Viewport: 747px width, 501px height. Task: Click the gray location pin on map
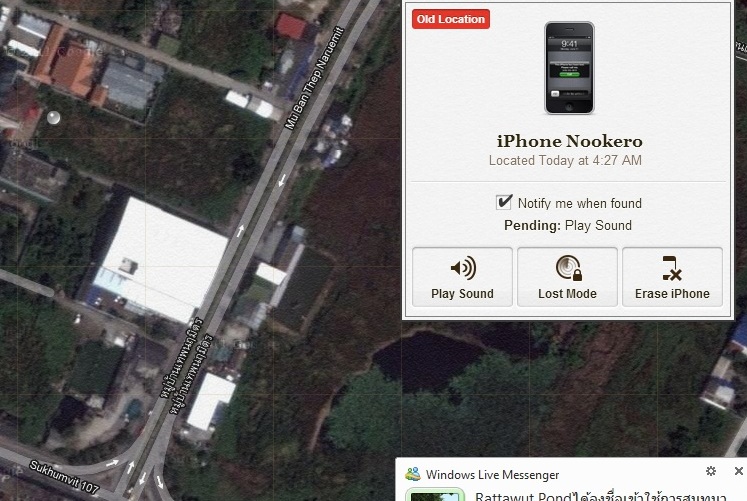point(53,117)
